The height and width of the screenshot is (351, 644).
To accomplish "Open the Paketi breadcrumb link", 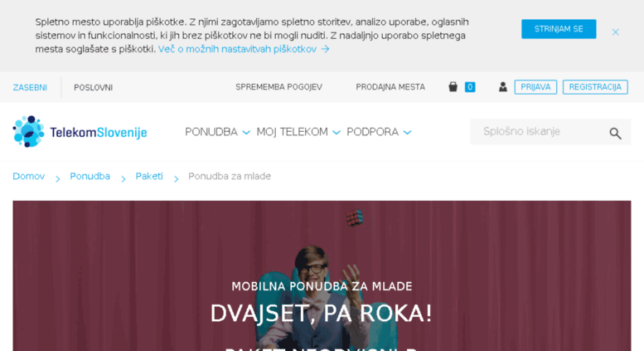I will tap(149, 176).
